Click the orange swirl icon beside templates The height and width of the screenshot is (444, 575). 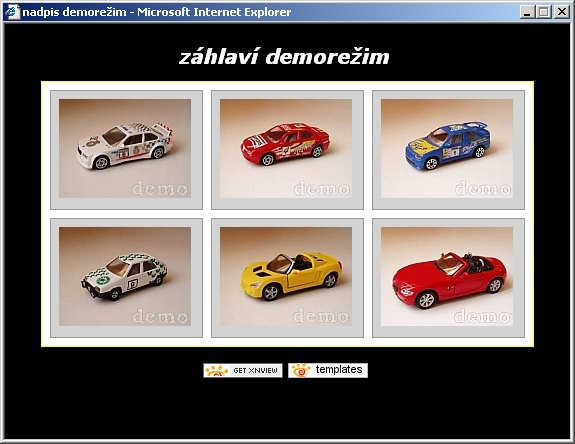point(301,370)
